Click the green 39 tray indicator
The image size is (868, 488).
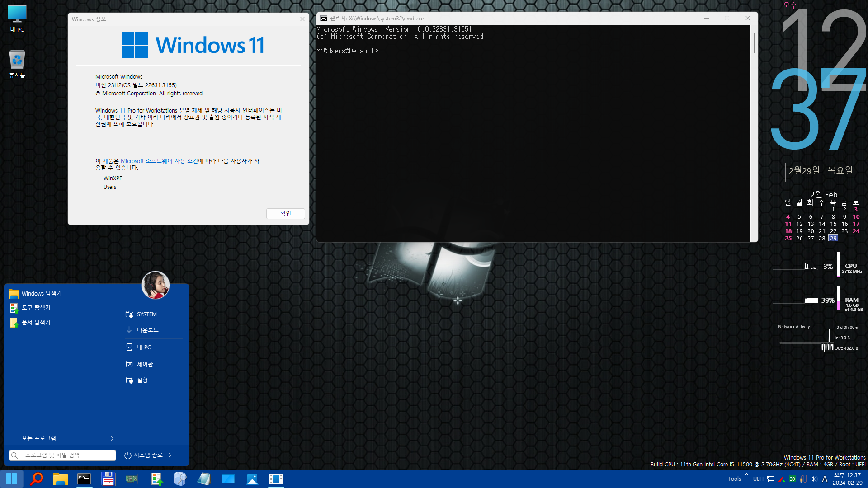point(792,479)
